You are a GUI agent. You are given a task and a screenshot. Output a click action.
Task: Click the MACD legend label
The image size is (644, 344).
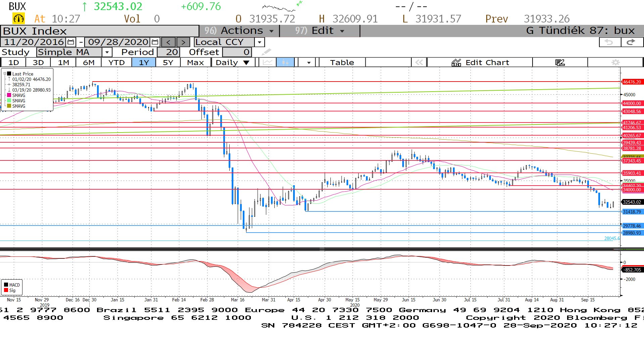click(x=14, y=285)
